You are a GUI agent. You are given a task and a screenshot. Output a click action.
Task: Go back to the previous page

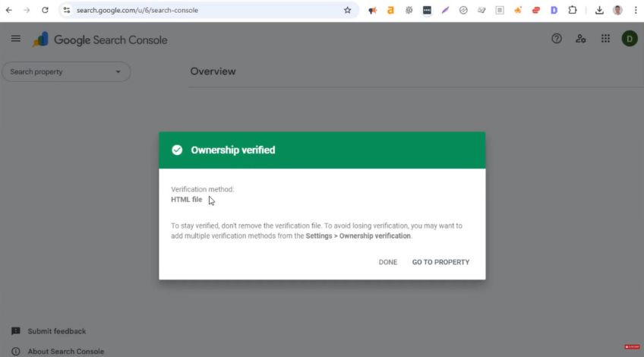[x=8, y=11]
